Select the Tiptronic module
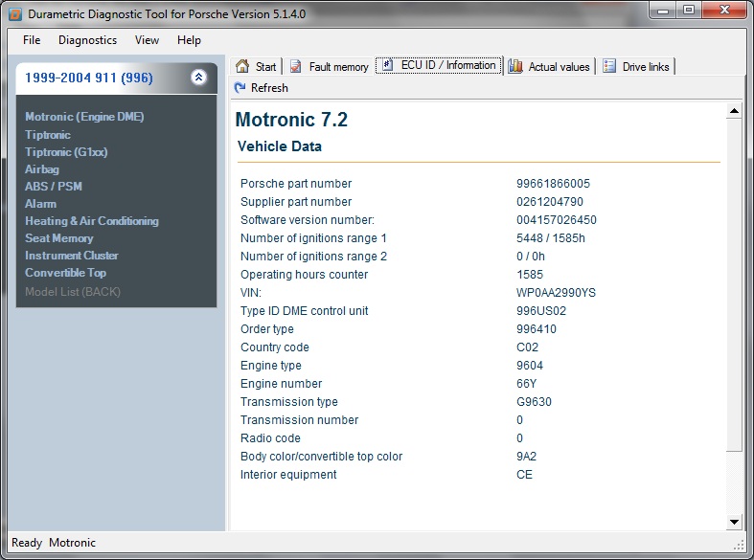 [48, 135]
